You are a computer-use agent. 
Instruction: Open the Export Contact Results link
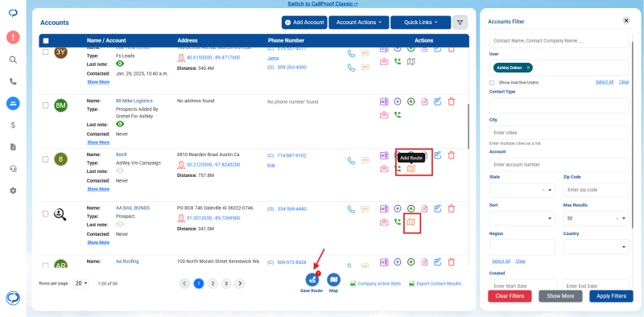[x=435, y=284]
